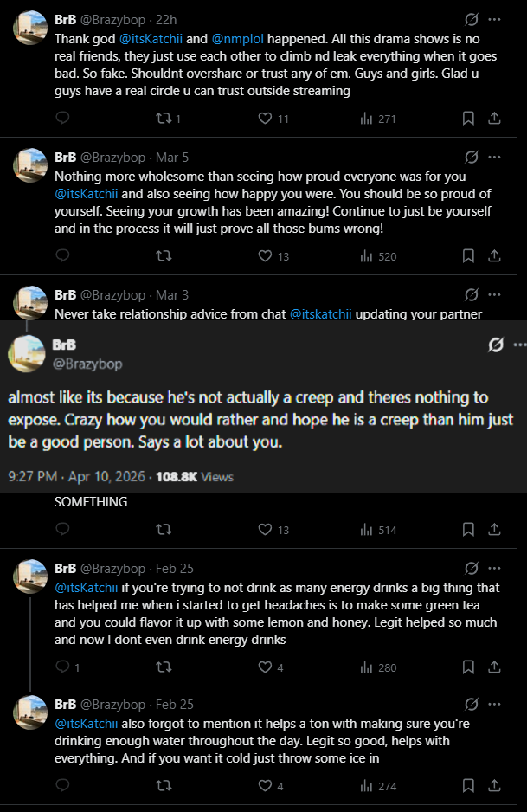The height and width of the screenshot is (812, 527).
Task: Open more options on overlay tweet
Action: click(518, 345)
